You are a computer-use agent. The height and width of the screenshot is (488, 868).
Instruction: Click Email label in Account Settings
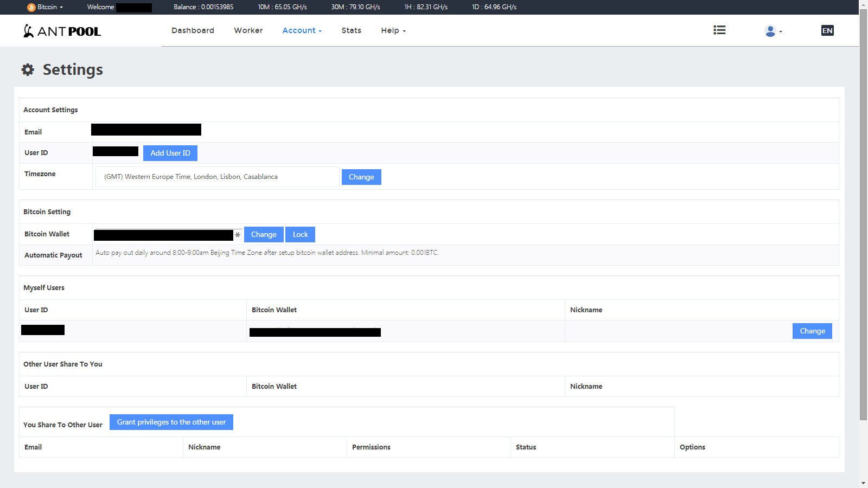[33, 132]
